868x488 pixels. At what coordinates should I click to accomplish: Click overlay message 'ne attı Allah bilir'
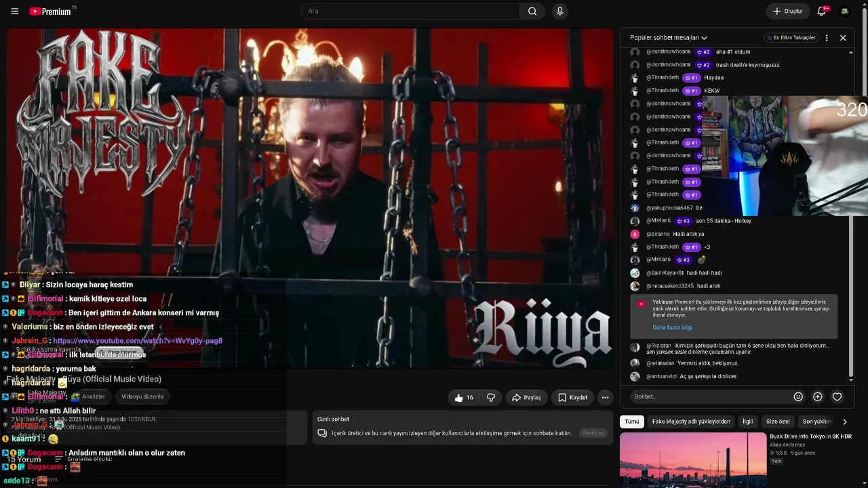pyautogui.click(x=68, y=411)
